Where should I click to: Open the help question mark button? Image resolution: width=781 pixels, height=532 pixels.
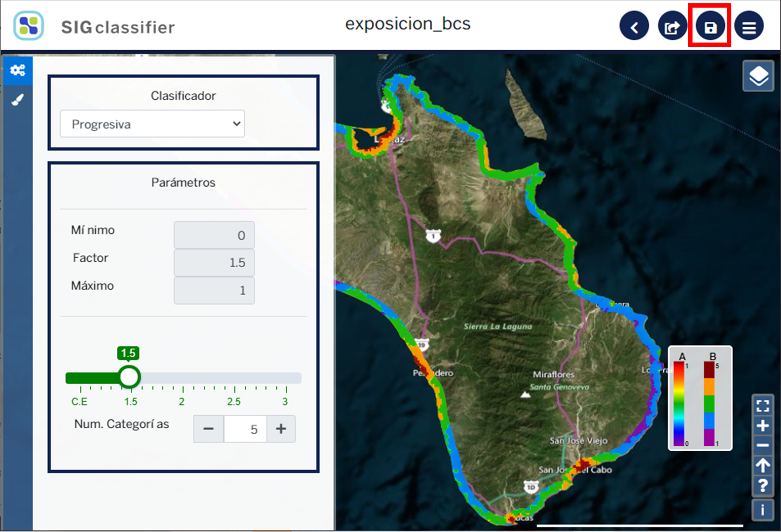[762, 486]
